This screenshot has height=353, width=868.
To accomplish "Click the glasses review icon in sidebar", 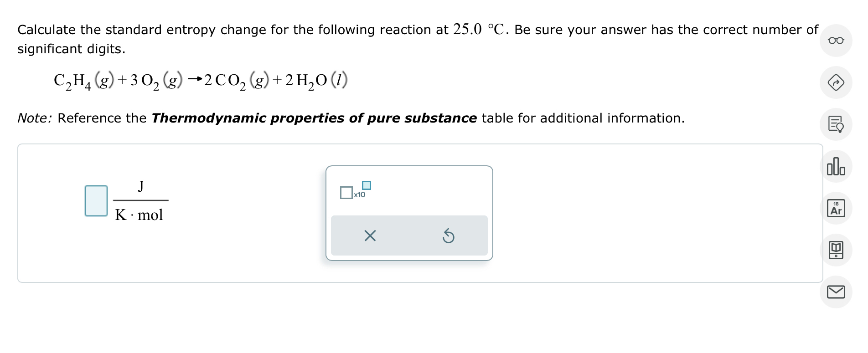I will [837, 41].
